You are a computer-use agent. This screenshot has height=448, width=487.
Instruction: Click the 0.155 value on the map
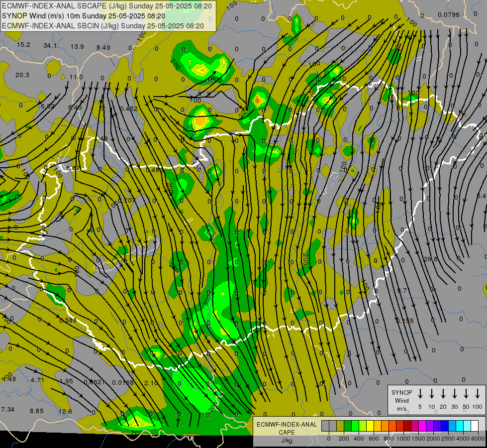[405, 321]
